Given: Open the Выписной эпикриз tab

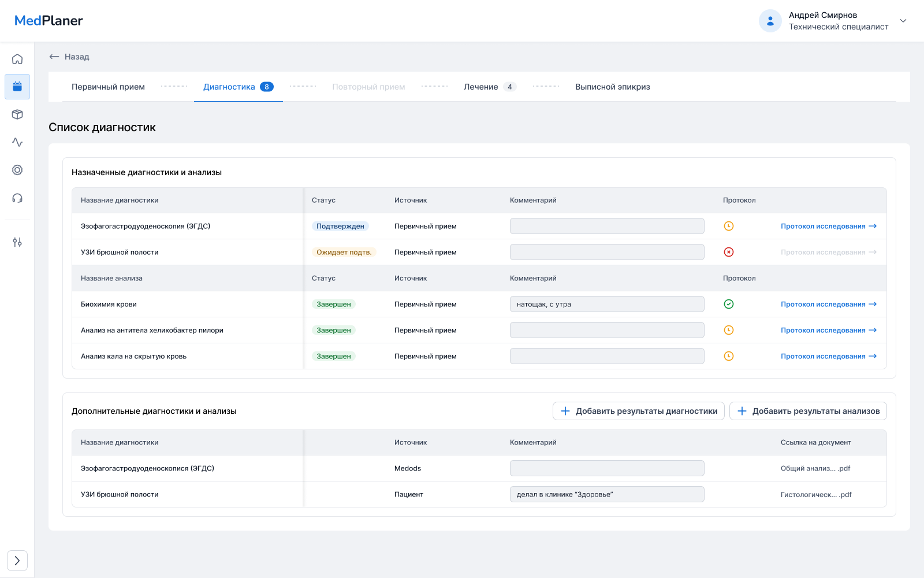Looking at the screenshot, I should point(612,87).
